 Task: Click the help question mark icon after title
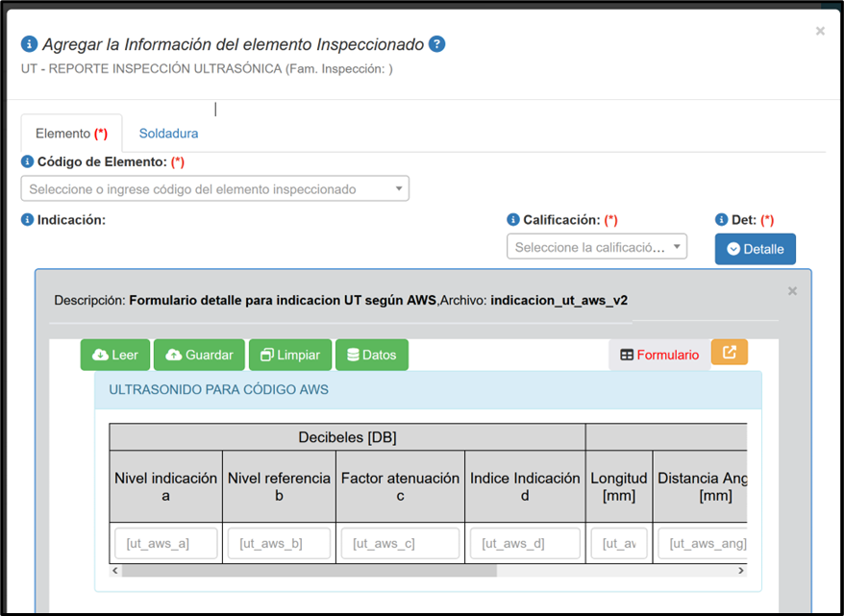point(437,44)
